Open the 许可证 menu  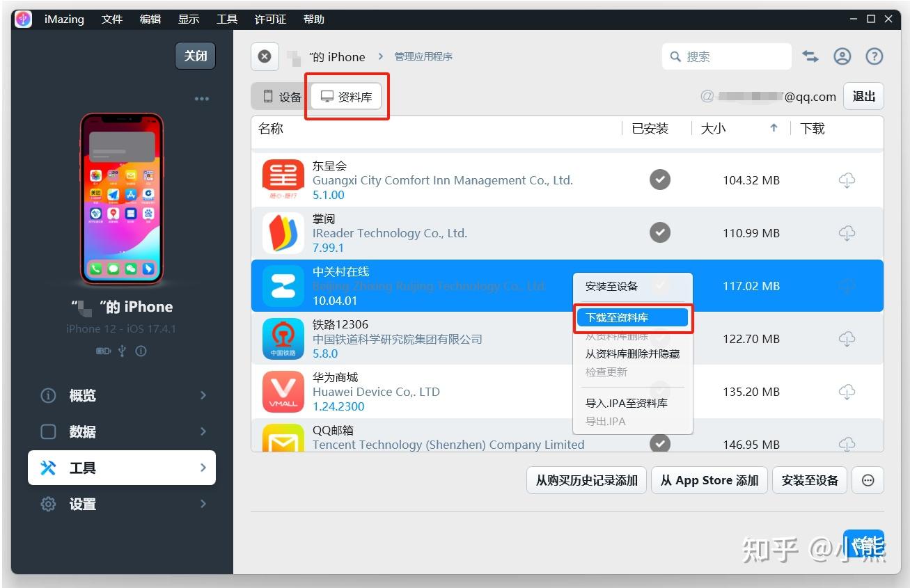coord(269,19)
